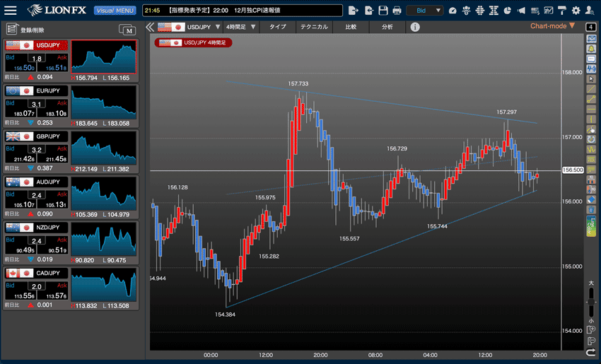The width and height of the screenshot is (601, 364).
Task: Open the Bid price type dropdown
Action: 425,11
